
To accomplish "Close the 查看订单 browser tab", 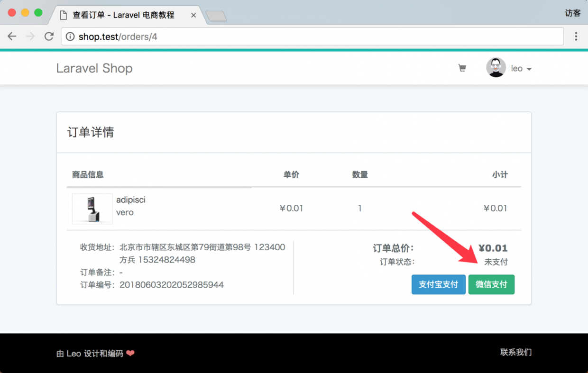I will [193, 15].
